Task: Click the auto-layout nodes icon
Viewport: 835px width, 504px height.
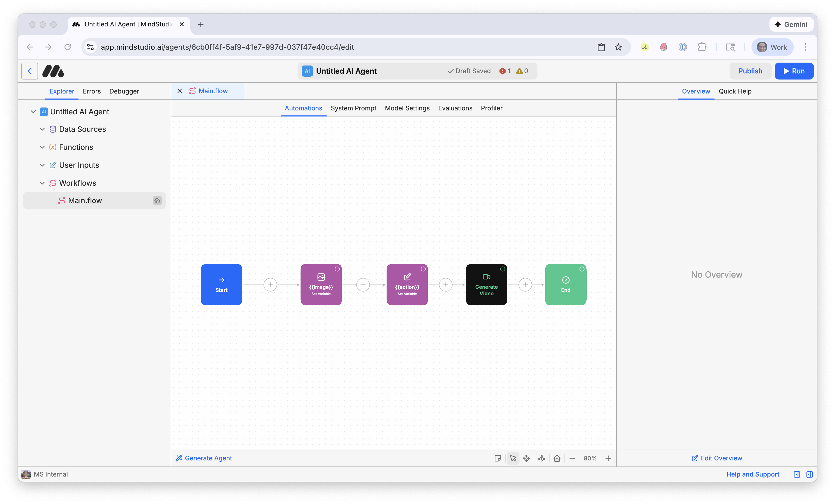Action: tap(541, 458)
